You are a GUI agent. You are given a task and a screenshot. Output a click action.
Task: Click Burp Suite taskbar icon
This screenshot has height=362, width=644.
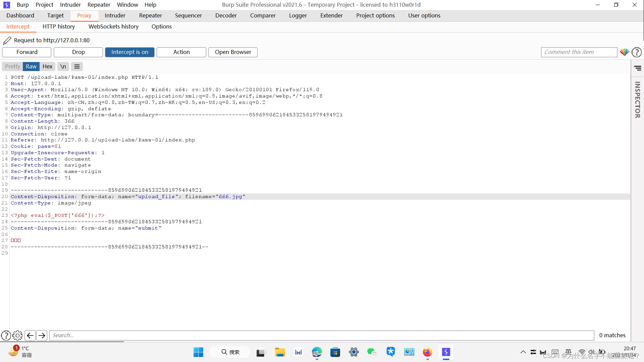point(446,352)
